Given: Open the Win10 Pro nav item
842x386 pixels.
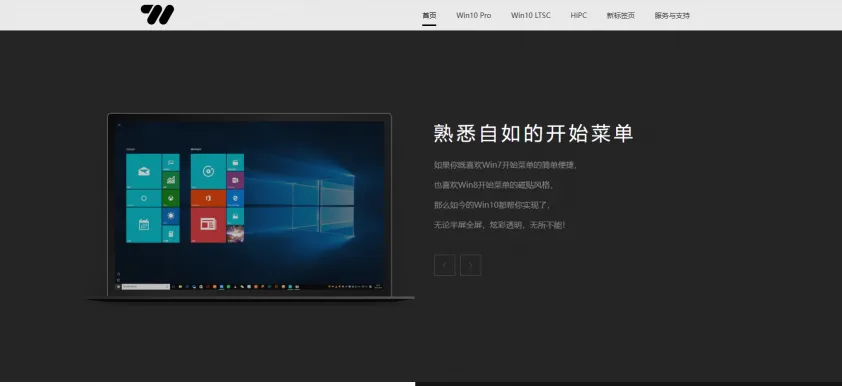Looking at the screenshot, I should (x=474, y=16).
